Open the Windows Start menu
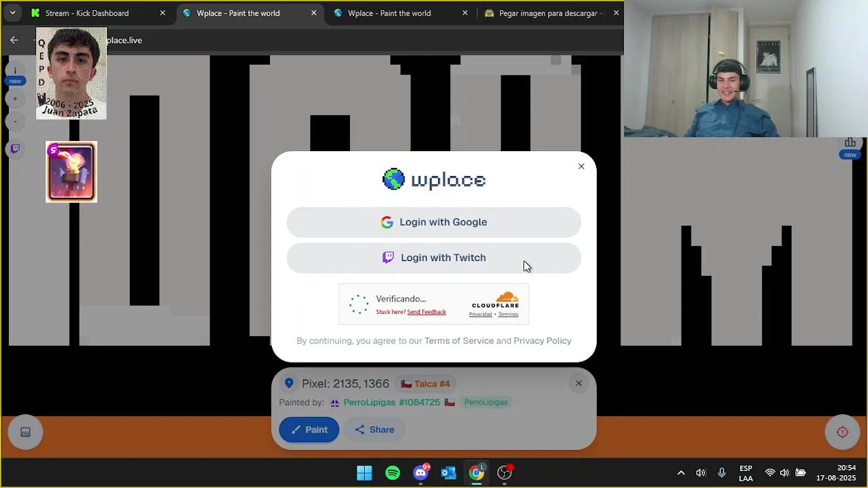 point(364,473)
